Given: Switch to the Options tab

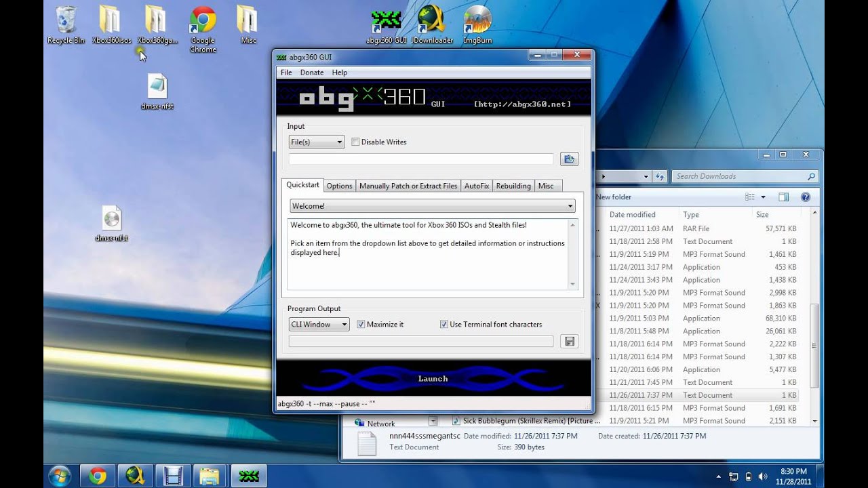Looking at the screenshot, I should coord(339,186).
